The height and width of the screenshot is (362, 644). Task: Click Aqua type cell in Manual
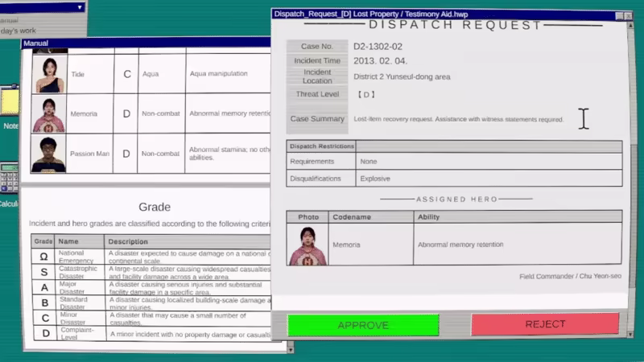coord(151,74)
